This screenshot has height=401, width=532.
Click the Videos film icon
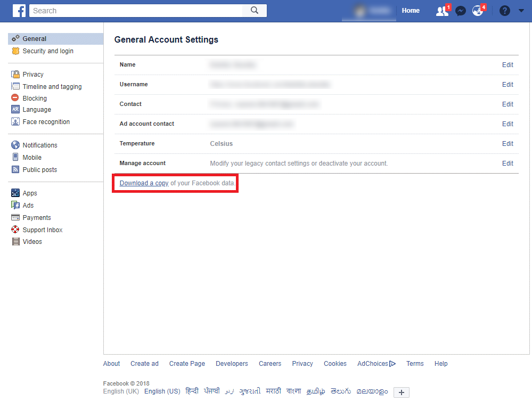pos(15,242)
